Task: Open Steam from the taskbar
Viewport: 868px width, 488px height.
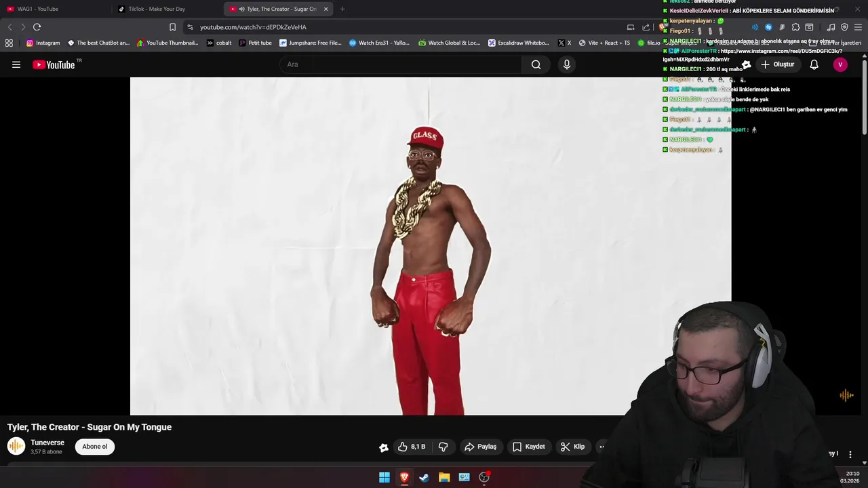Action: coord(424,477)
